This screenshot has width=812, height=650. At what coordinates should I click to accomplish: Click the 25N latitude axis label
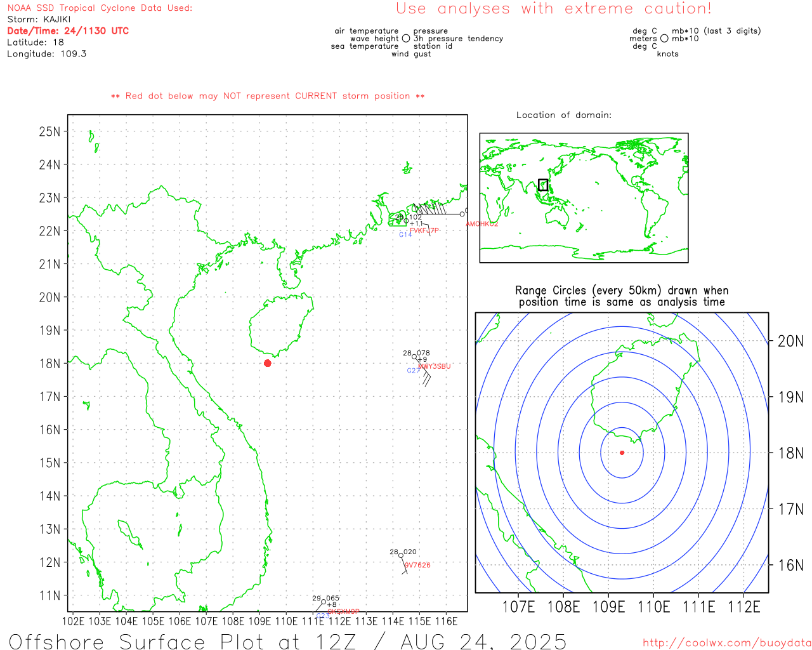(x=49, y=131)
